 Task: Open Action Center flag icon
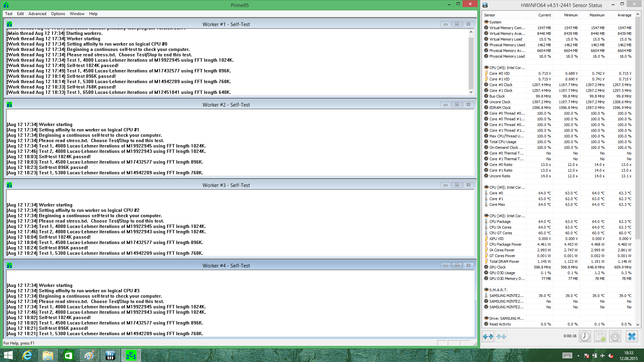(x=587, y=356)
